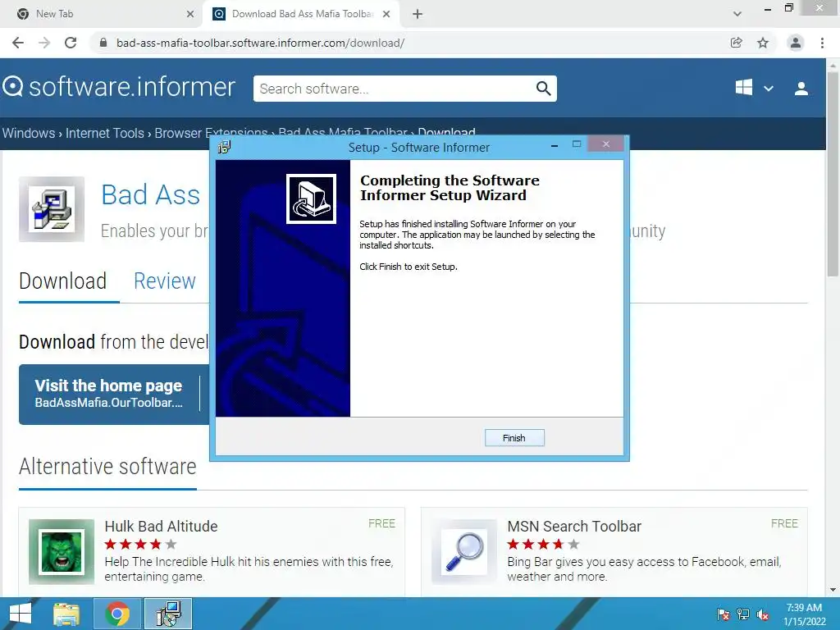Click the muted volume tray icon
The image size is (840, 630).
pos(763,614)
